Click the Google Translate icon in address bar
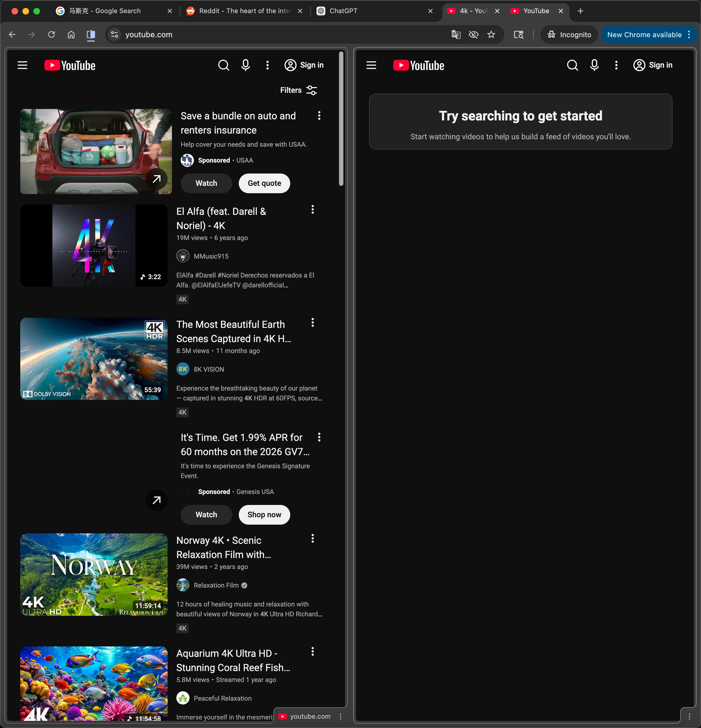701x728 pixels. click(456, 35)
